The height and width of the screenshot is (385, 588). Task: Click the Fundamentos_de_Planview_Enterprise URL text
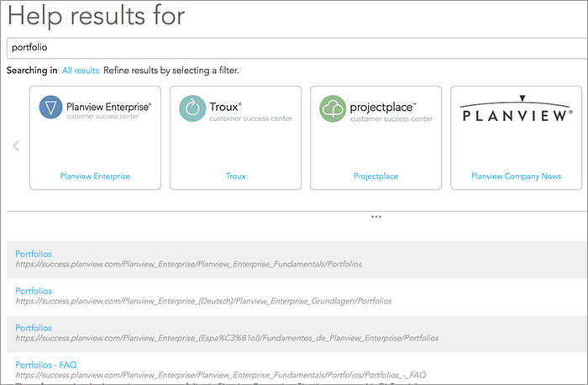pyautogui.click(x=227, y=338)
